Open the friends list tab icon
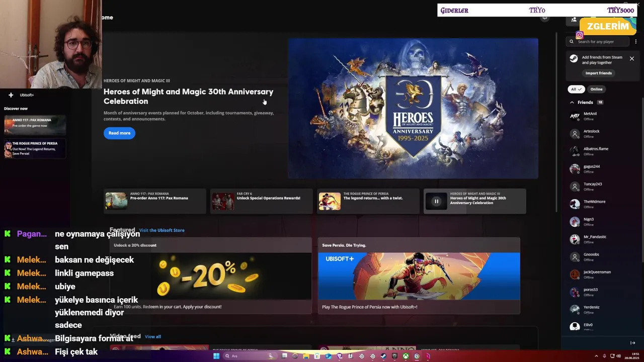 click(x=574, y=20)
